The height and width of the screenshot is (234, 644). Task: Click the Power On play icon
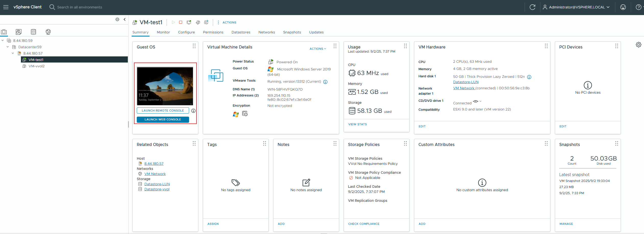(173, 22)
